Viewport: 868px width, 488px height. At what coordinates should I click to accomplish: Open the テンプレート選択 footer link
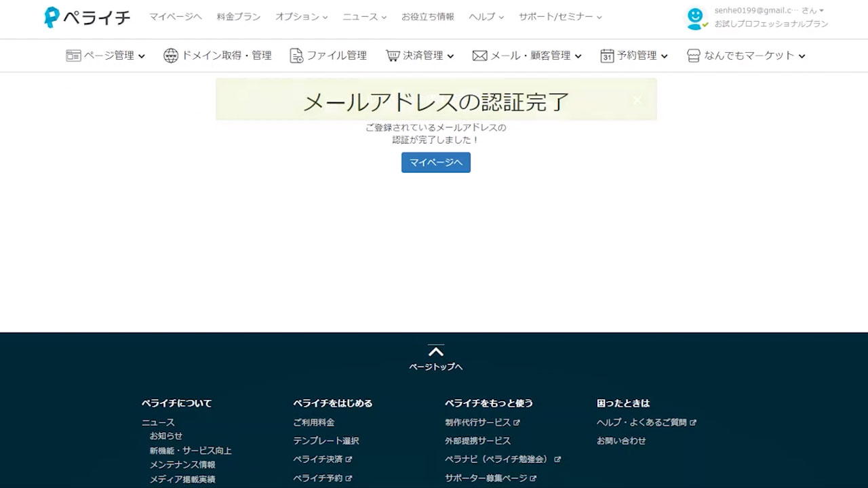click(326, 441)
